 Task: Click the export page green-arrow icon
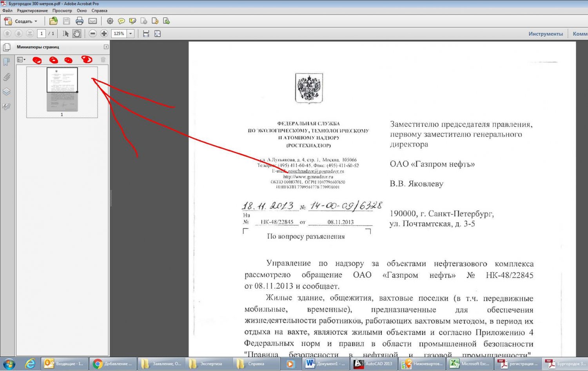167,21
